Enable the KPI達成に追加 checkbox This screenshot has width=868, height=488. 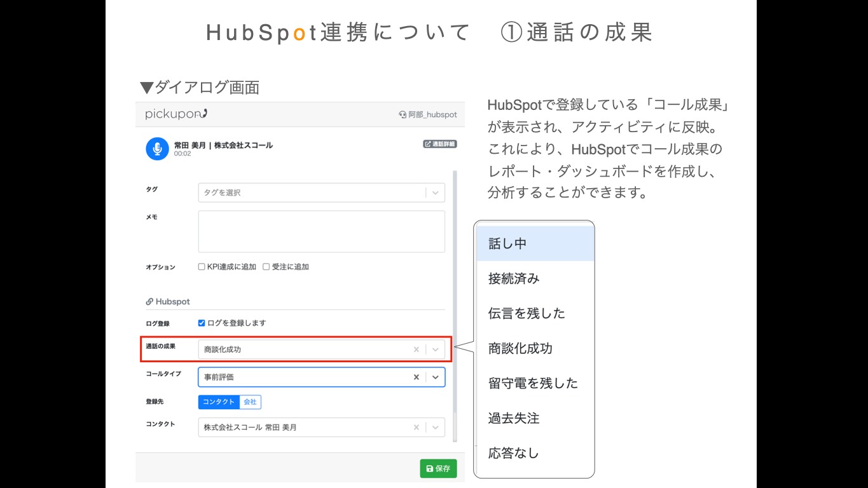[x=201, y=266]
